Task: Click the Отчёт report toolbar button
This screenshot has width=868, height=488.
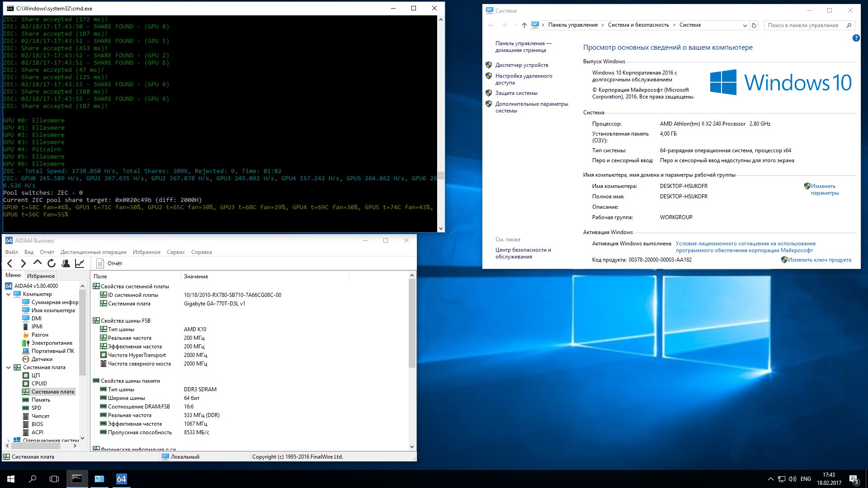Action: pyautogui.click(x=109, y=263)
